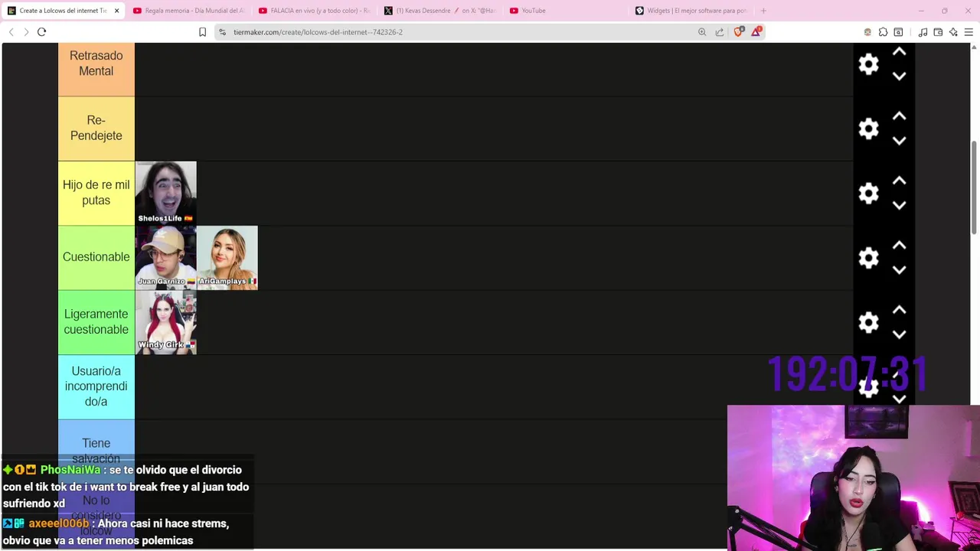Open settings gear for Cuestionable tier

(868, 258)
